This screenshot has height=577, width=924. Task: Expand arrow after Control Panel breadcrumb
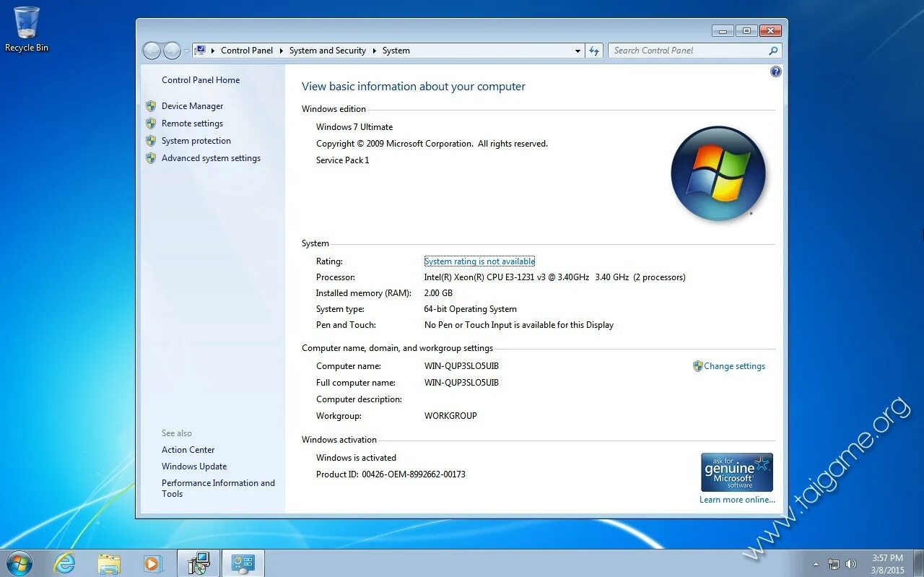282,51
